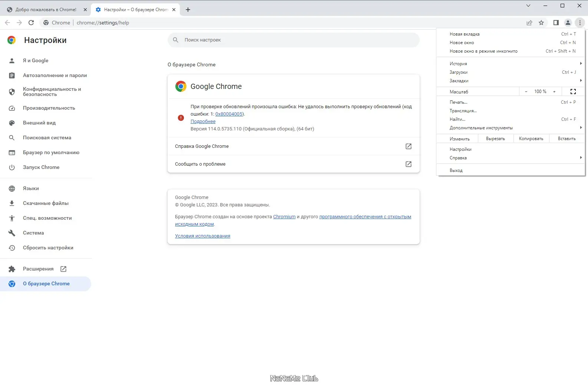Click the fullscreen icon in zoom row

pyautogui.click(x=573, y=92)
